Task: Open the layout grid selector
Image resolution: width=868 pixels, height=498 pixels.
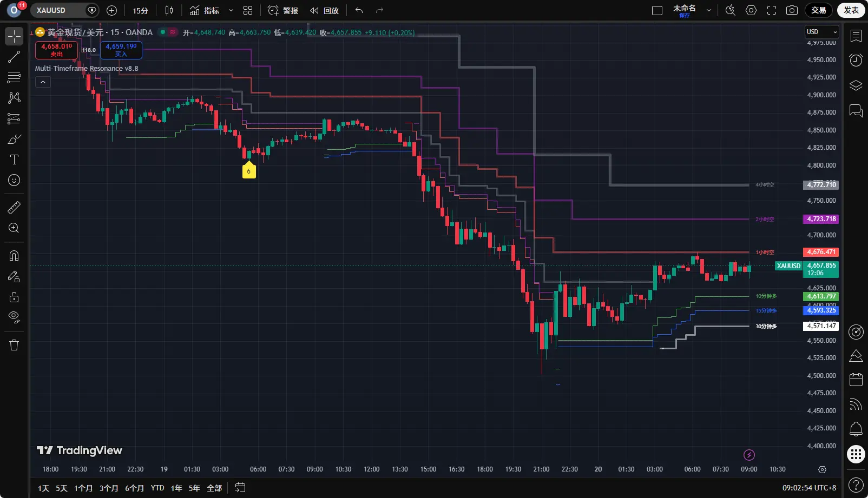Action: point(248,10)
